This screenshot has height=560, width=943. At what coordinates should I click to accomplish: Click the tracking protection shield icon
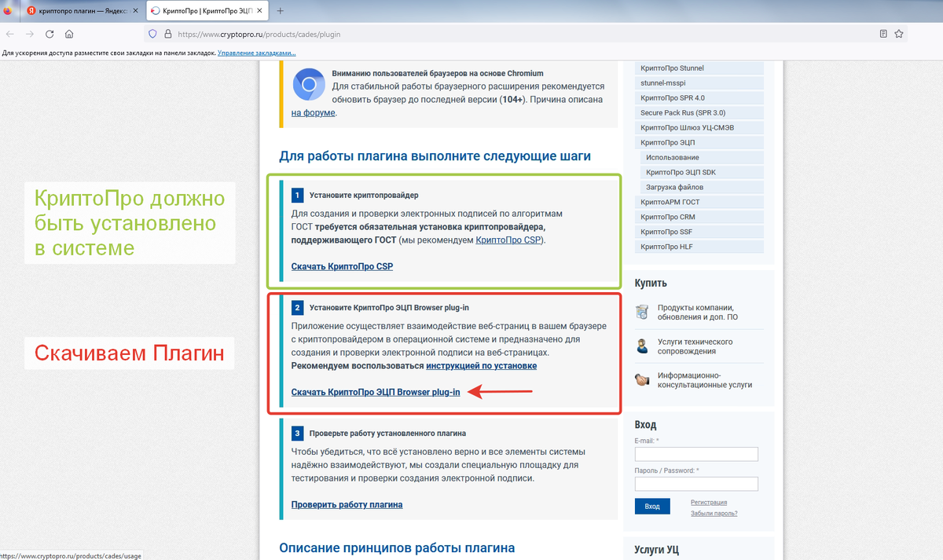click(x=153, y=34)
